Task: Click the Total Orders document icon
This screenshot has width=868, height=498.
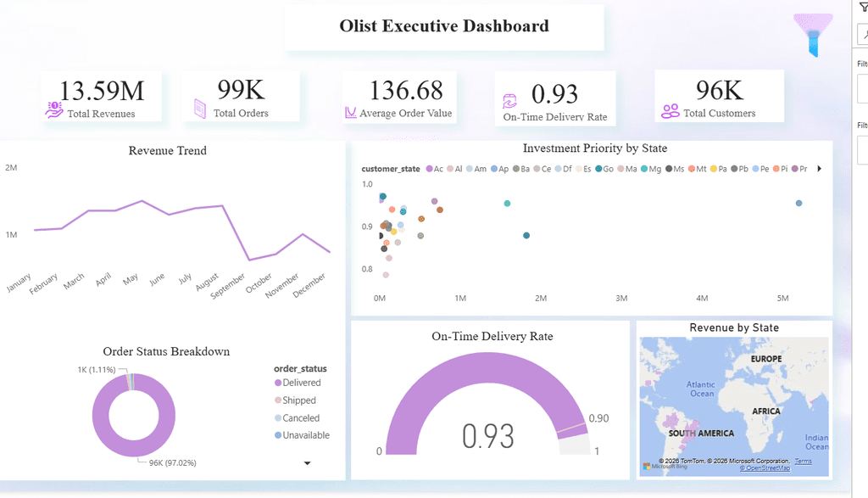Action: [x=200, y=109]
